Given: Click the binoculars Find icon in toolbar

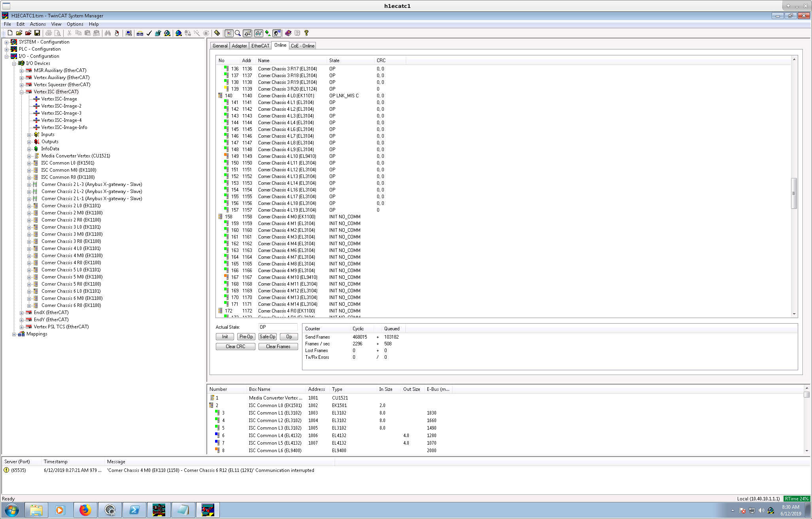Looking at the screenshot, I should tap(108, 33).
